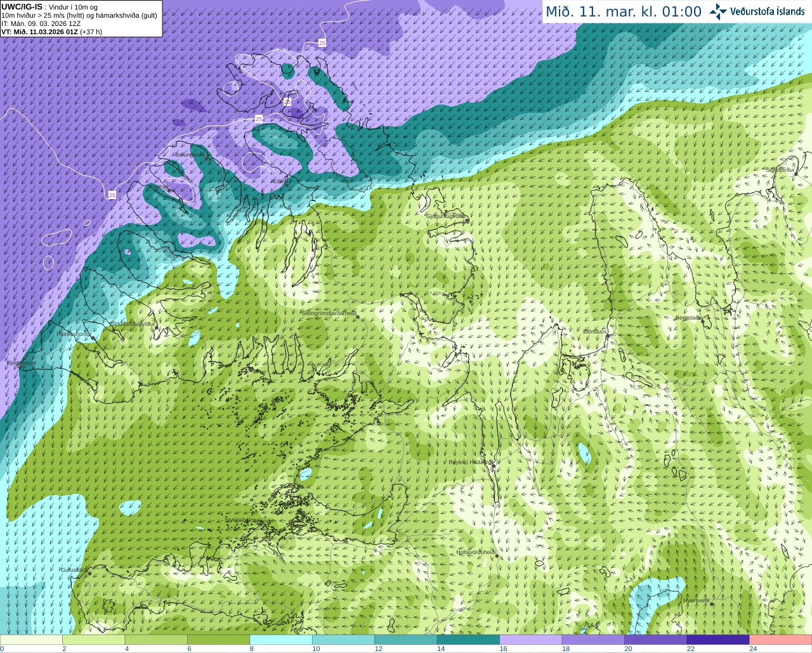Select the 10–12 m/s turquoise legend swatch

[x=343, y=640]
